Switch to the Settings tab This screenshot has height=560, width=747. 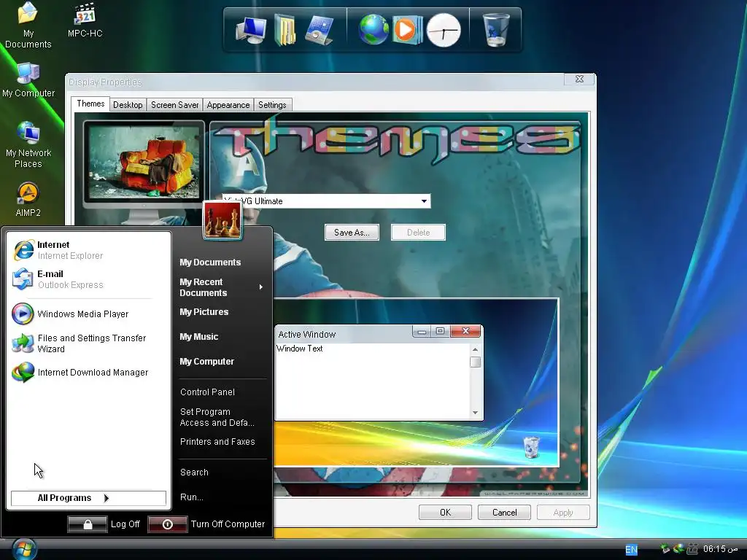[x=272, y=105]
